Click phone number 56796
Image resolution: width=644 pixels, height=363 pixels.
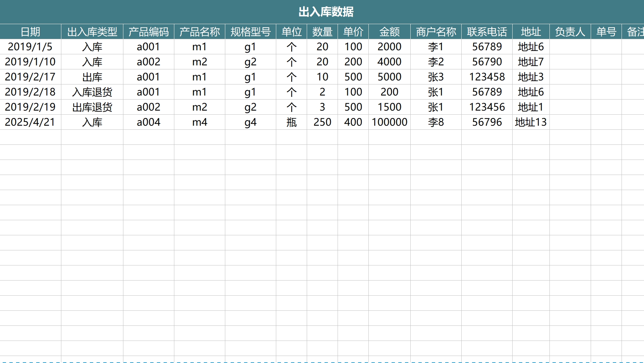[x=487, y=122]
